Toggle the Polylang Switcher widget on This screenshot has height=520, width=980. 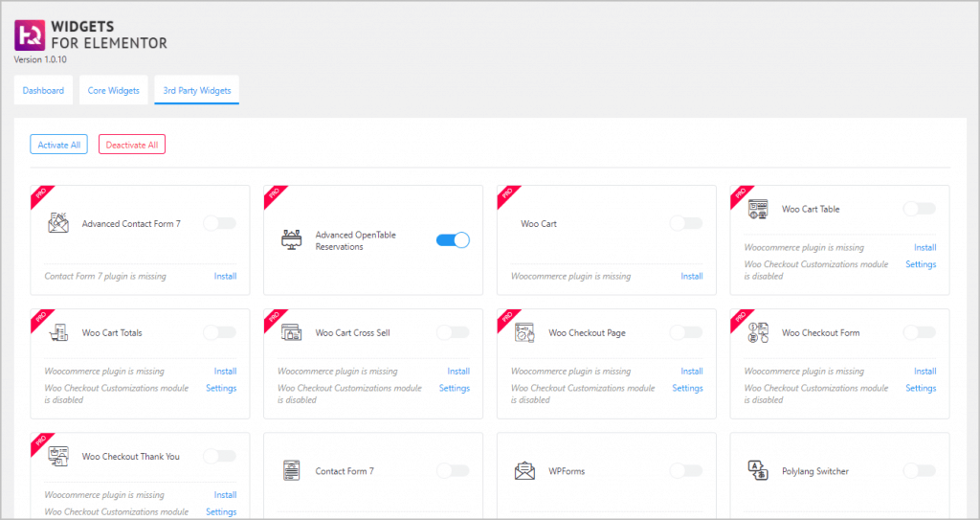click(919, 470)
